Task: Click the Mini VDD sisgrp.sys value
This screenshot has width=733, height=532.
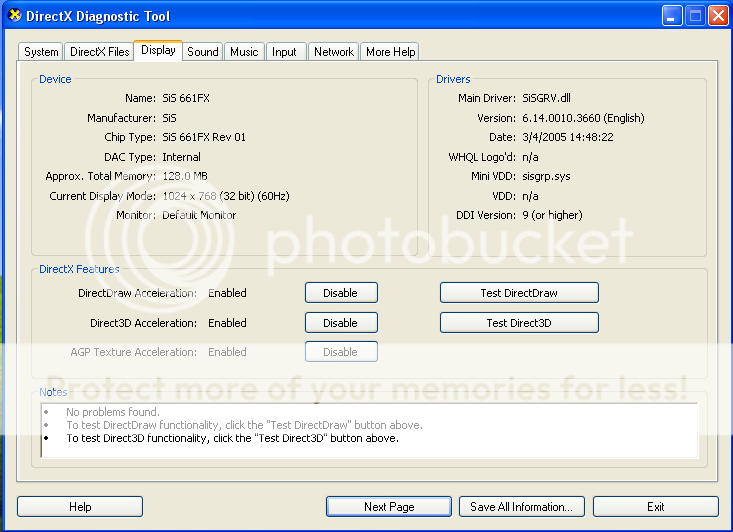Action: click(x=546, y=176)
